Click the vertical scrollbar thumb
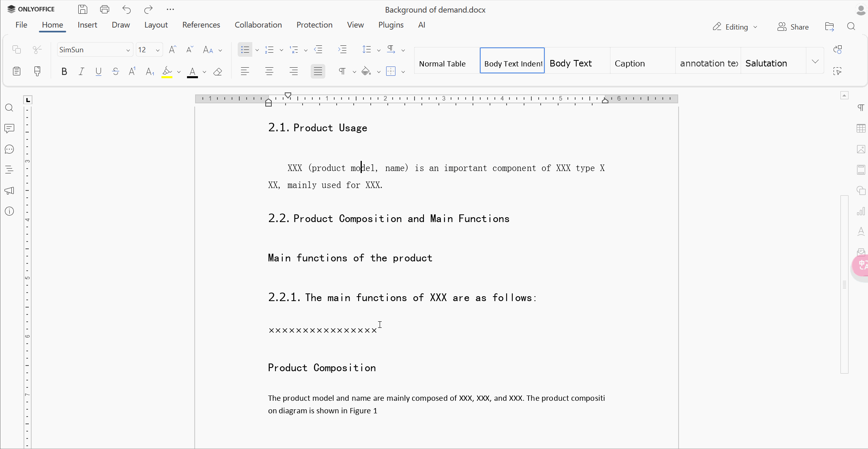868x449 pixels. (844, 284)
